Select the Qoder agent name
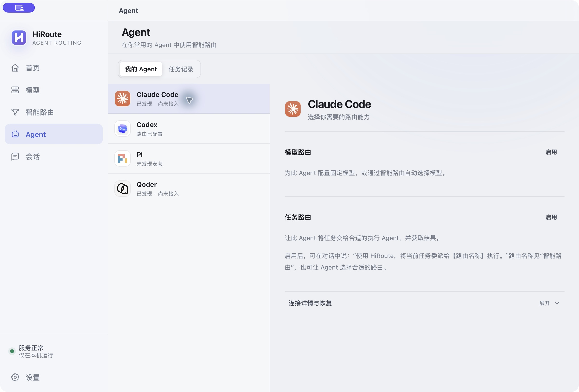This screenshot has width=579, height=392. click(x=146, y=184)
